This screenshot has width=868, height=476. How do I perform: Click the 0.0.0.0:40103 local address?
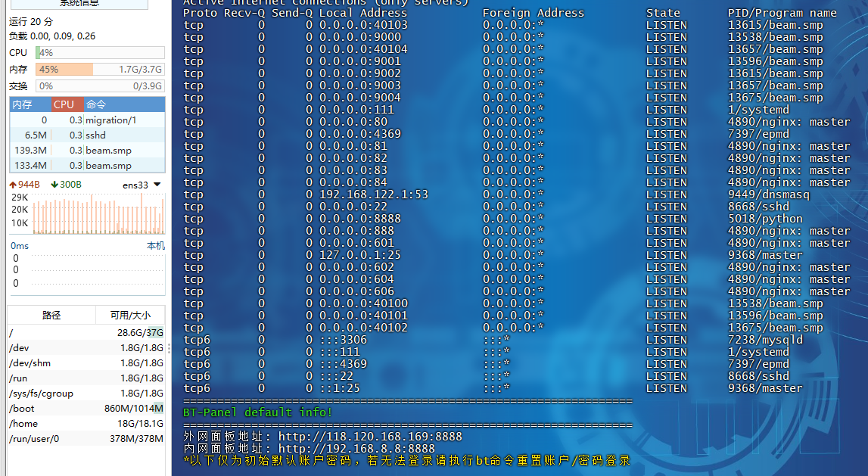pos(363,25)
